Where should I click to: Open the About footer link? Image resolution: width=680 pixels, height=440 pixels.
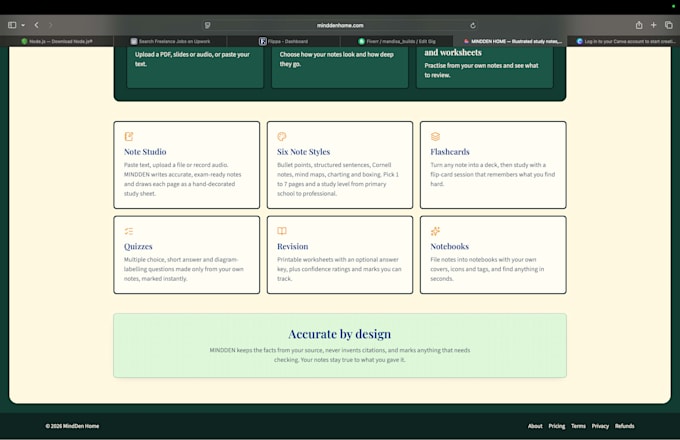[535, 426]
